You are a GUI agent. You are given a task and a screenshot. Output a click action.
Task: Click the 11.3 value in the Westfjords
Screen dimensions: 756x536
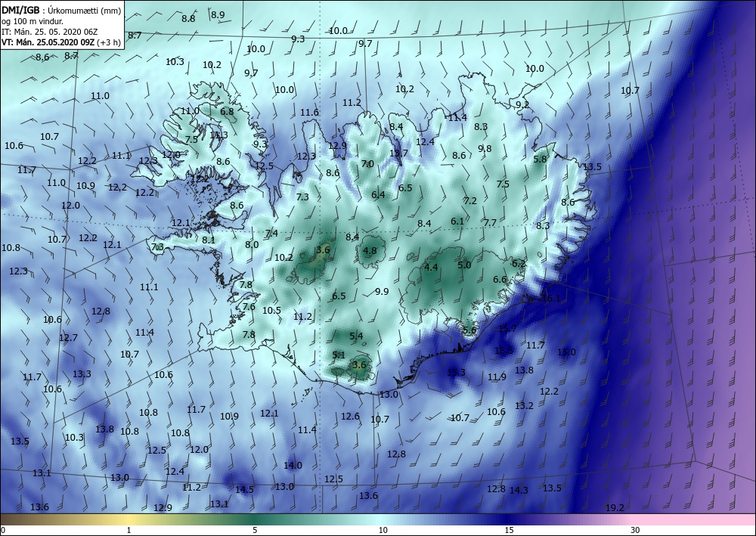(x=219, y=135)
